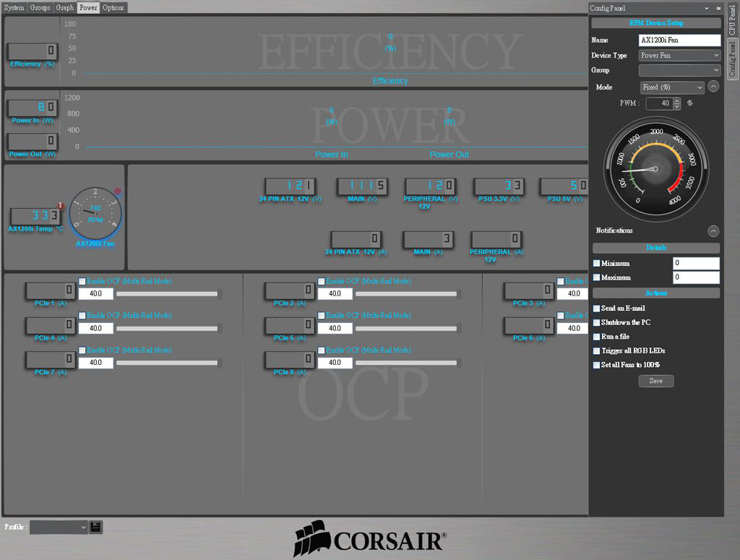Select the Power tab
The image size is (740, 560).
[88, 7]
